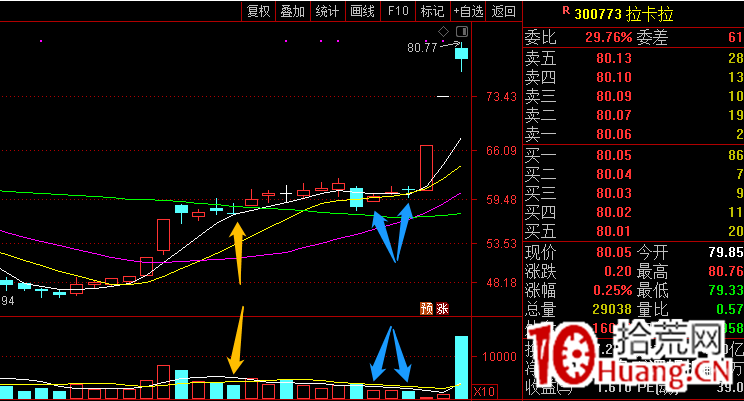Click the 涨 badge on chart

click(x=442, y=308)
